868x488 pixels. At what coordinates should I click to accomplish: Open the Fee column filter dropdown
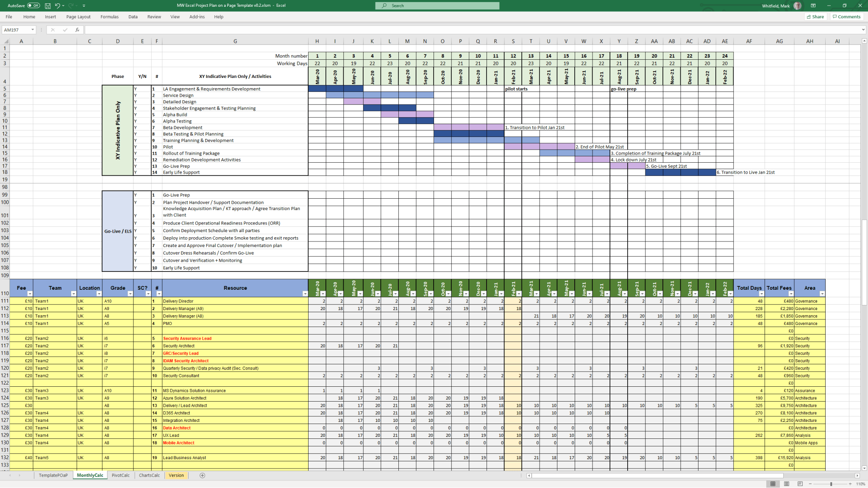(x=30, y=294)
